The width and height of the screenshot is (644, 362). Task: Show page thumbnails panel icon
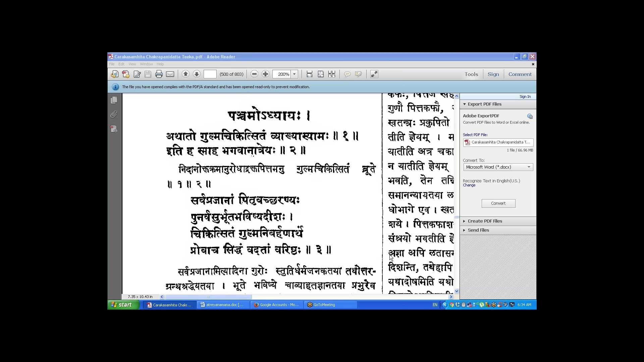pos(114,100)
